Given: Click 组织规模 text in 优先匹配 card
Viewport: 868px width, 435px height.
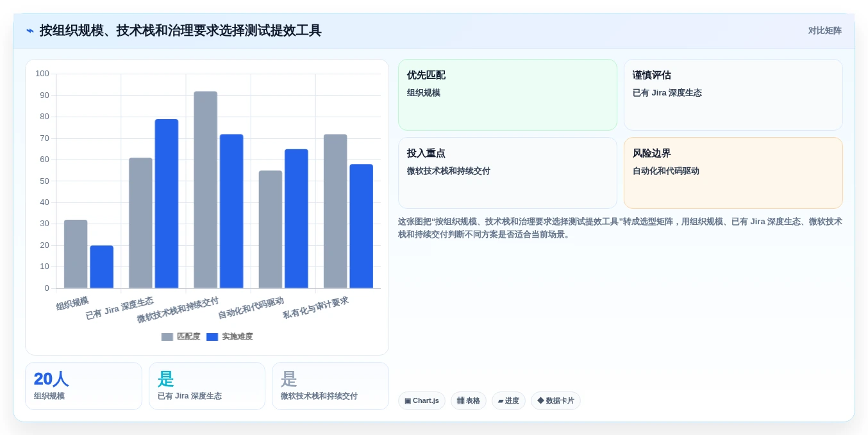Looking at the screenshot, I should tap(424, 93).
